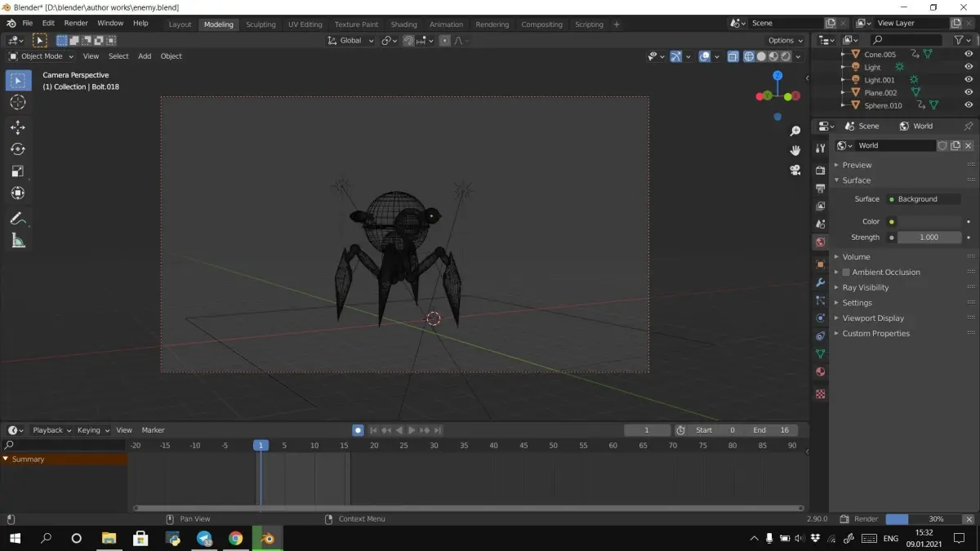980x551 pixels.
Task: Hide Sphere.010 in outliner
Action: click(x=969, y=105)
